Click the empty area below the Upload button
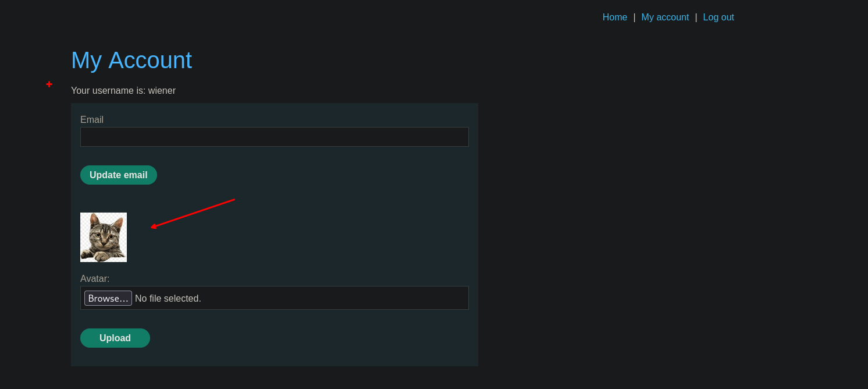Viewport: 868px width, 389px height. click(x=273, y=356)
